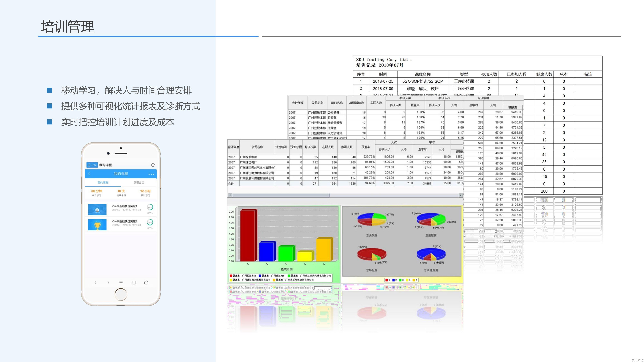Click the table's horizontal scrollbar left arrow
644x362 pixels.
[x=230, y=195]
